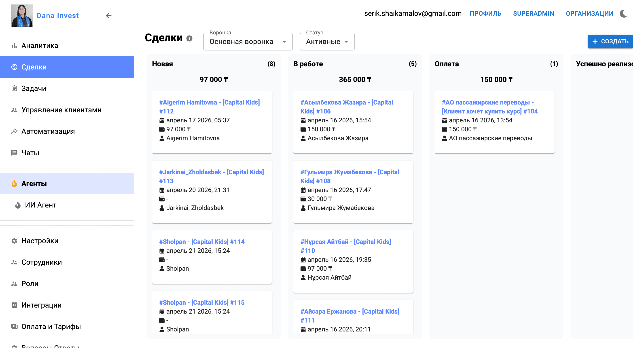
Task: Click the Новая column header
Action: (x=163, y=64)
